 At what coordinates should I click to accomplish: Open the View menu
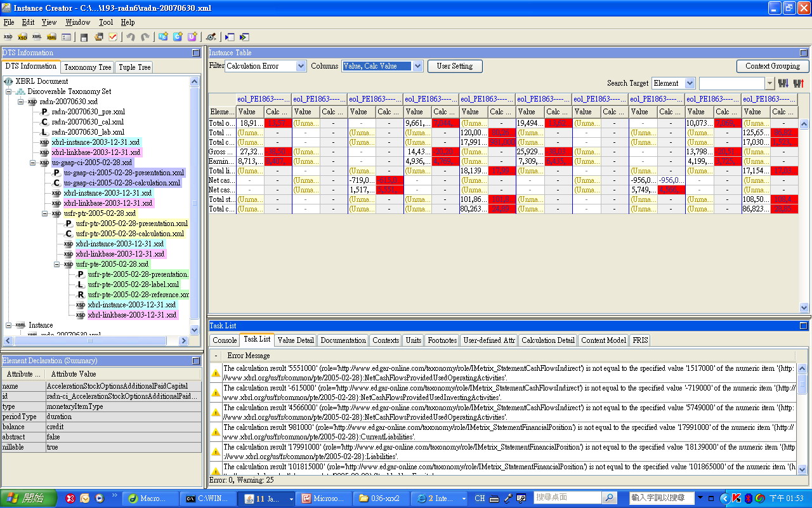pyautogui.click(x=49, y=22)
